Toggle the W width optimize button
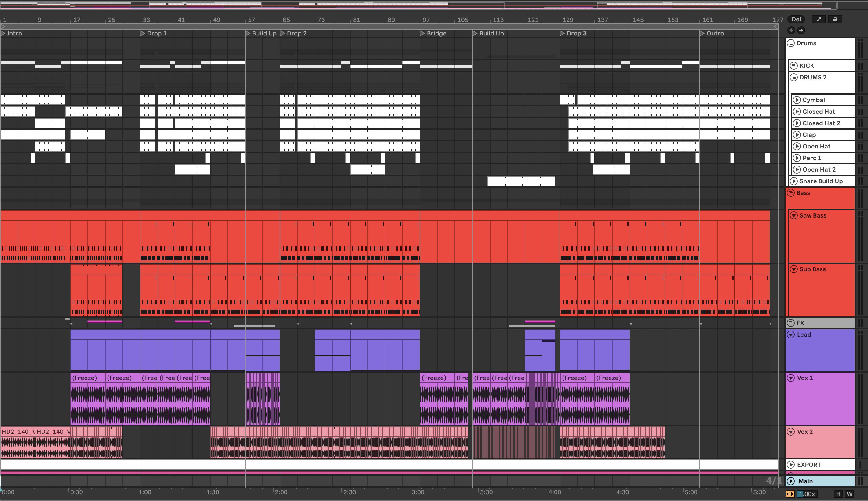This screenshot has width=868, height=501. [849, 494]
